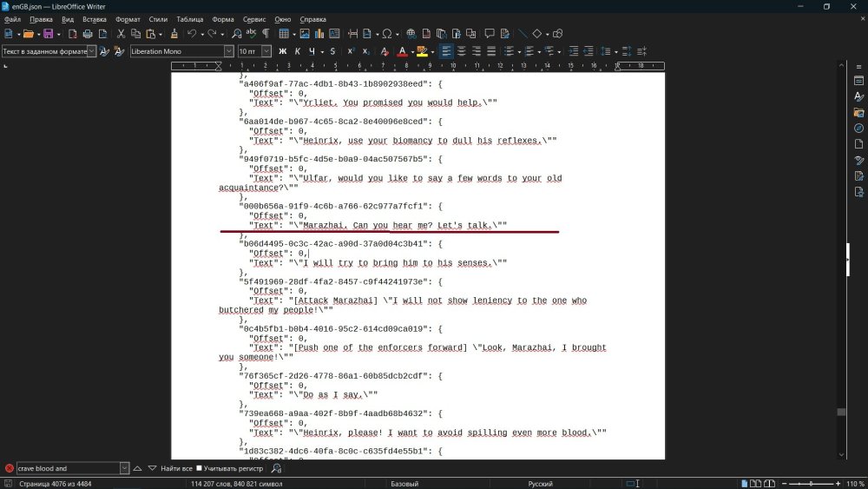This screenshot has width=868, height=489.
Task: Click the "Найти все" button
Action: pyautogui.click(x=176, y=468)
